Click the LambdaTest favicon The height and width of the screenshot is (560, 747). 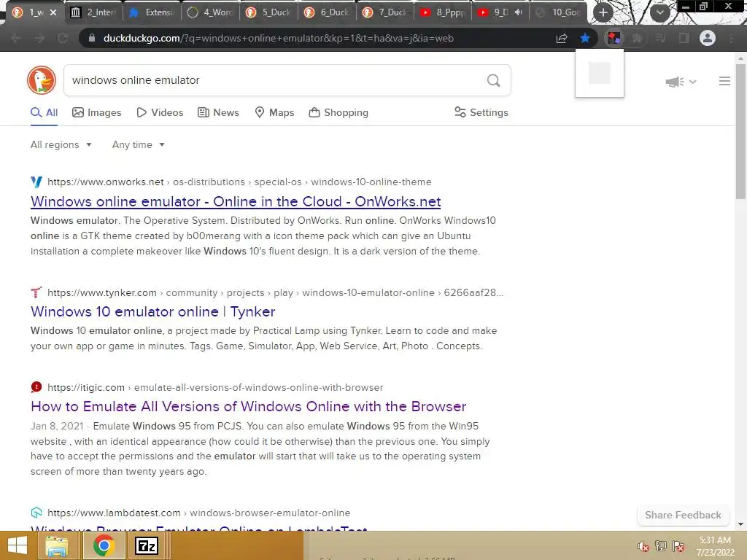(36, 513)
